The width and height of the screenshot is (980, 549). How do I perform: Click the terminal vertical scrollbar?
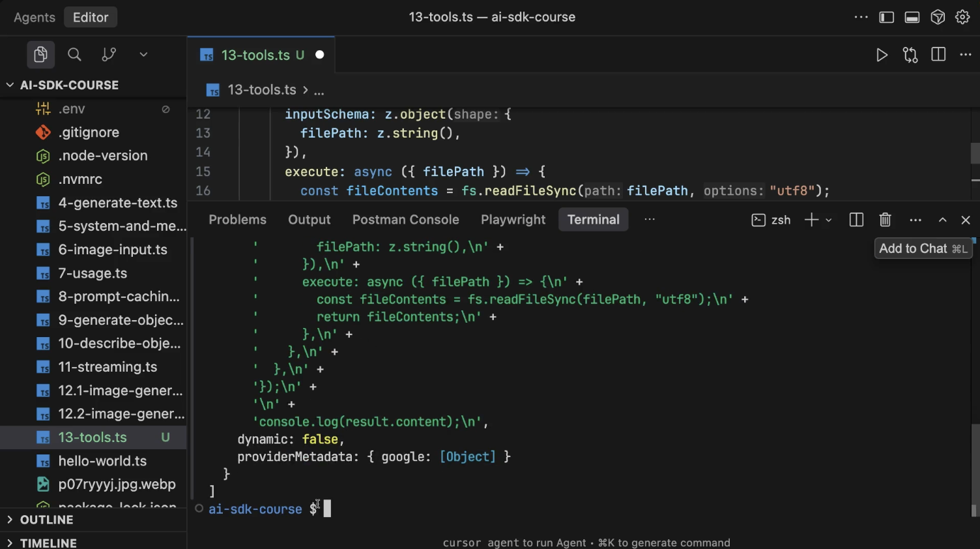point(975,469)
